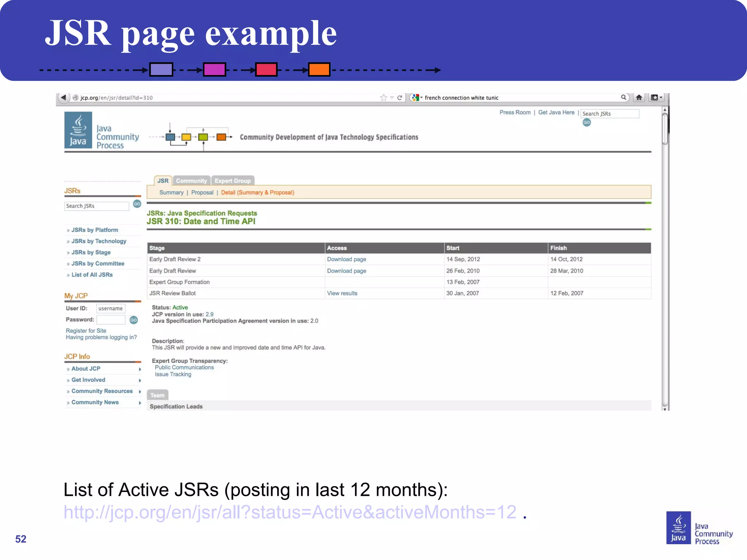
Task: Open the Get Java Here link
Action: point(556,112)
